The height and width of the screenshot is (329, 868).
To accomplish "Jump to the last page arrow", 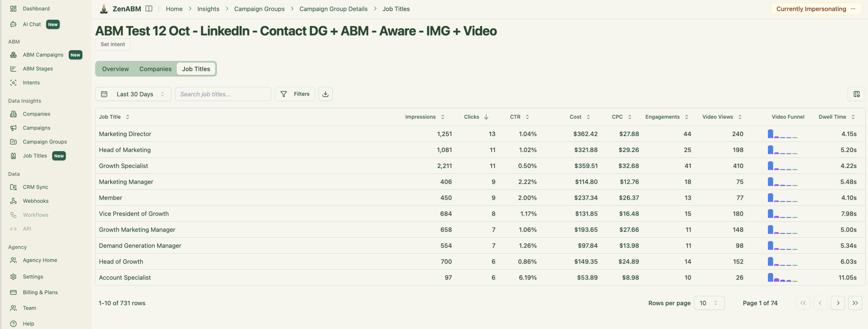I will pyautogui.click(x=855, y=303).
